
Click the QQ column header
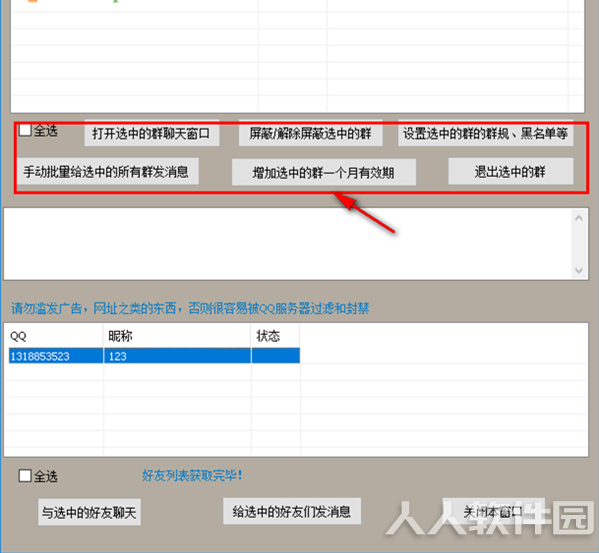tap(55, 336)
